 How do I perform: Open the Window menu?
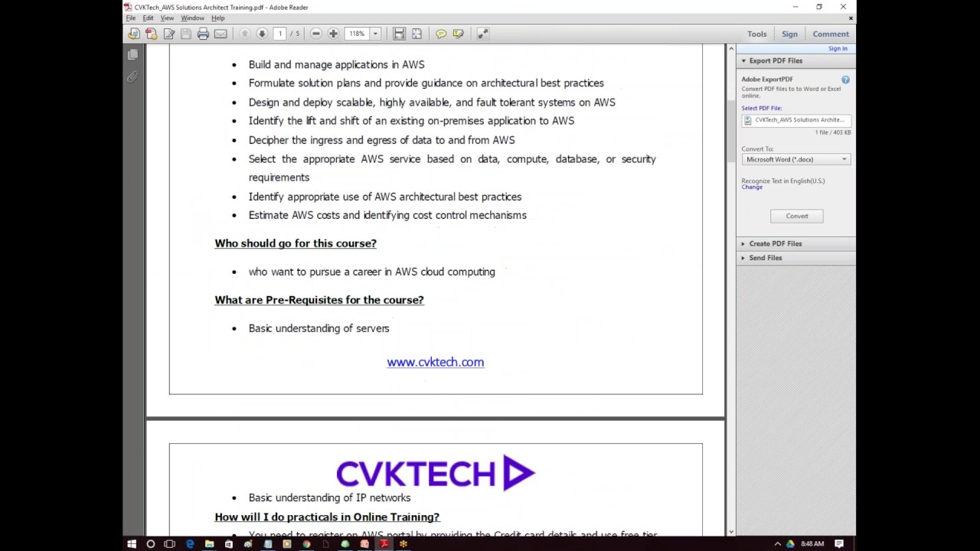[x=192, y=18]
